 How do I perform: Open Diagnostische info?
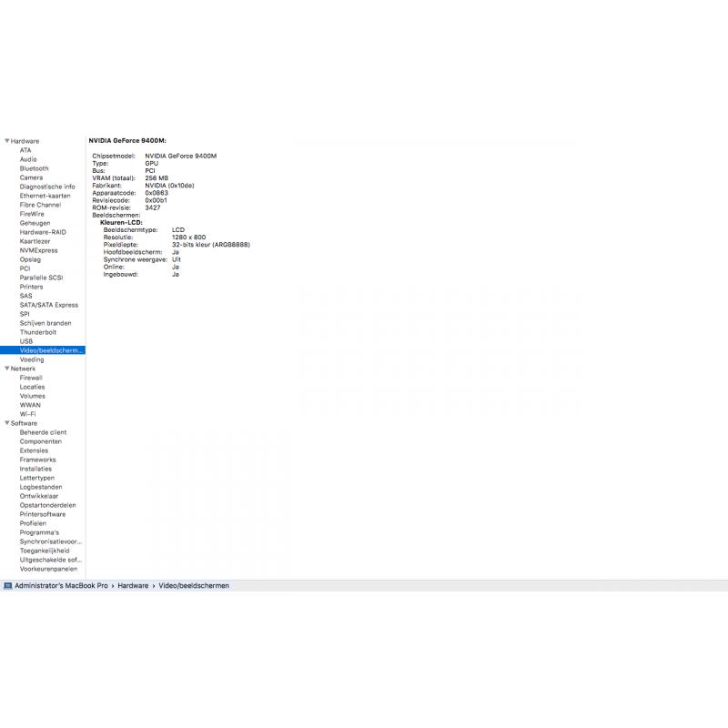click(x=47, y=187)
